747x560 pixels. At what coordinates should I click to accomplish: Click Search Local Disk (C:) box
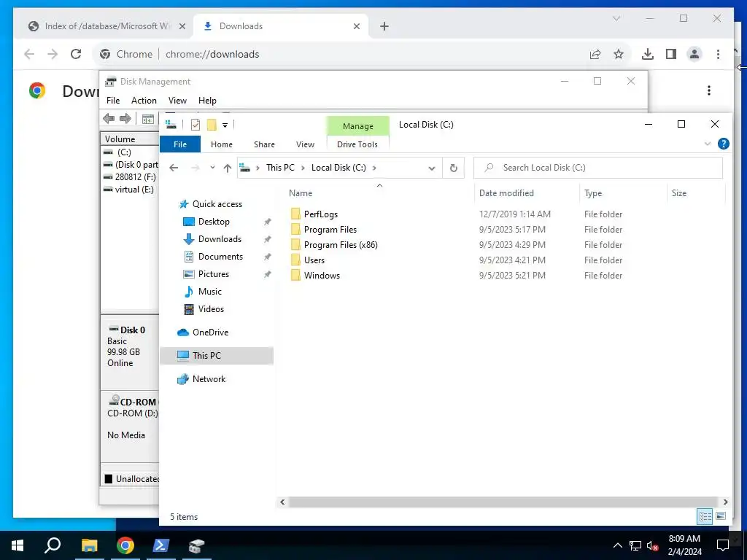(598, 168)
